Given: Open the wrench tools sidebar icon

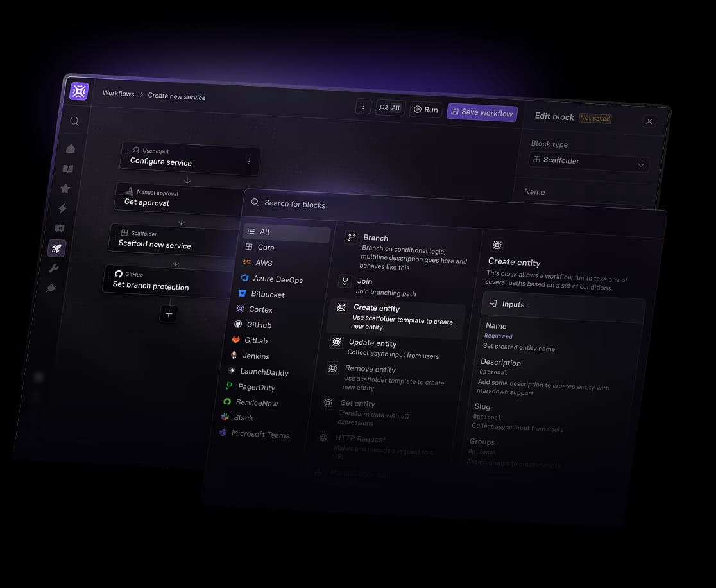Looking at the screenshot, I should 54,268.
